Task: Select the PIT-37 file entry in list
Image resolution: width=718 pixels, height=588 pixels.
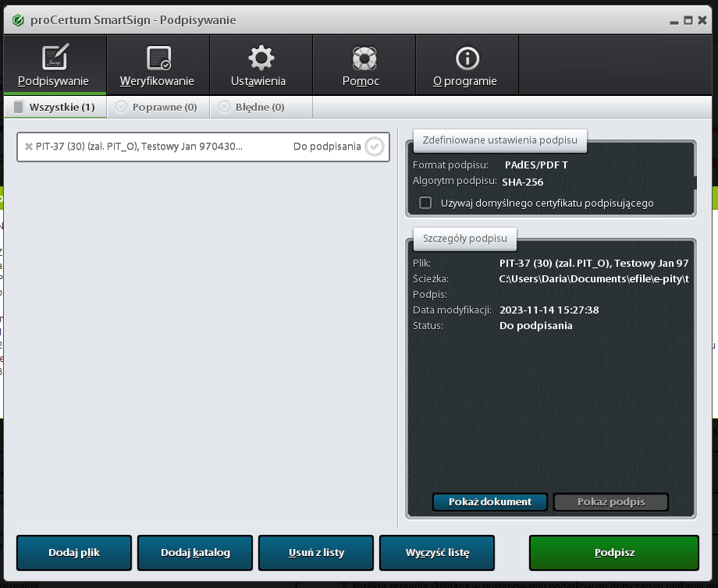Action: pyautogui.click(x=156, y=147)
